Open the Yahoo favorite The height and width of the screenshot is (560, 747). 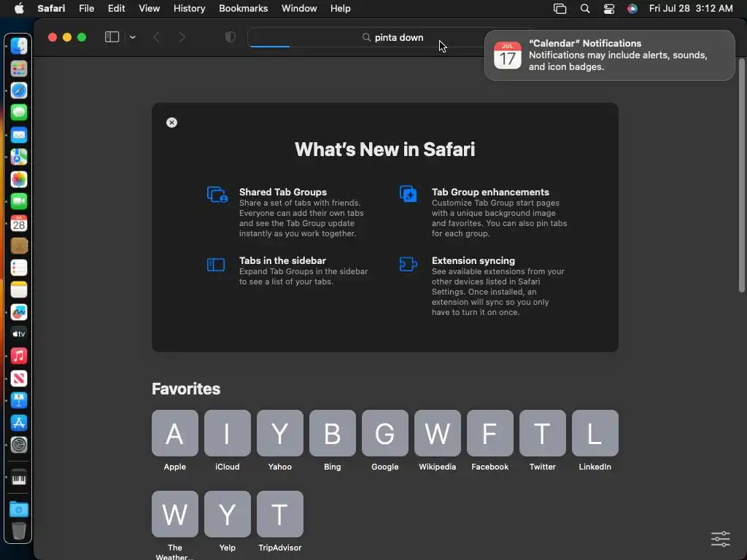click(x=279, y=433)
